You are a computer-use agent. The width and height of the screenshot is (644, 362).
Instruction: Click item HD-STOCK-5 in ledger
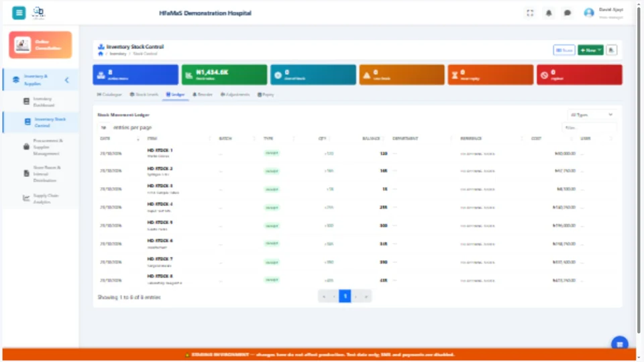pyautogui.click(x=160, y=223)
